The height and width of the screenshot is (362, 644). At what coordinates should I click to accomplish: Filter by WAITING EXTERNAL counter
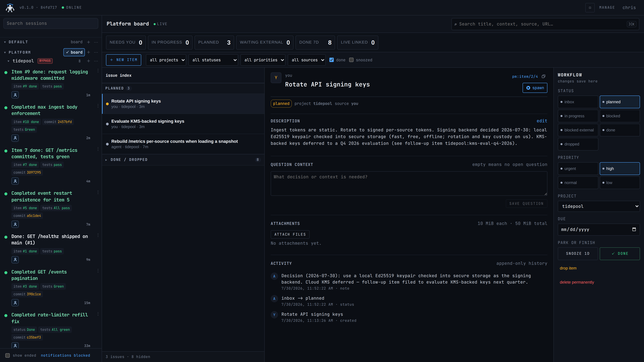click(265, 42)
